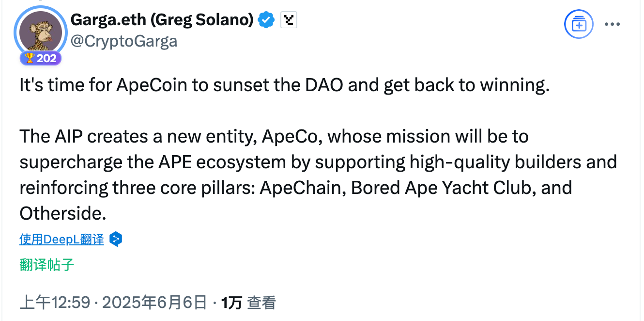Open the ••• more options menu
This screenshot has height=321, width=644.
(613, 23)
